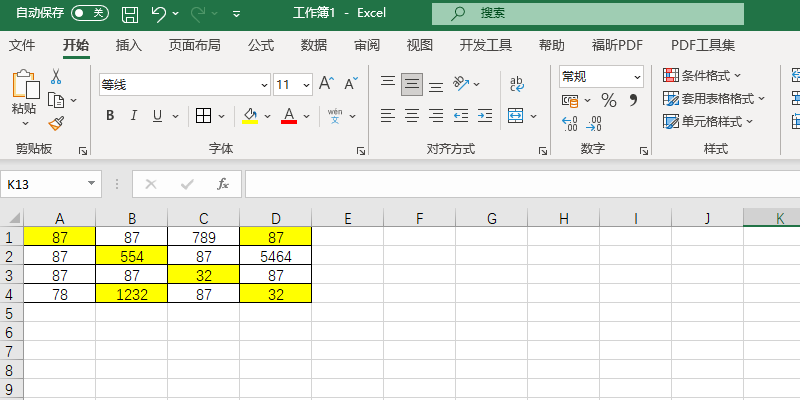The height and width of the screenshot is (400, 800).
Task: Click the Cut scissors icon
Action: pyautogui.click(x=56, y=77)
